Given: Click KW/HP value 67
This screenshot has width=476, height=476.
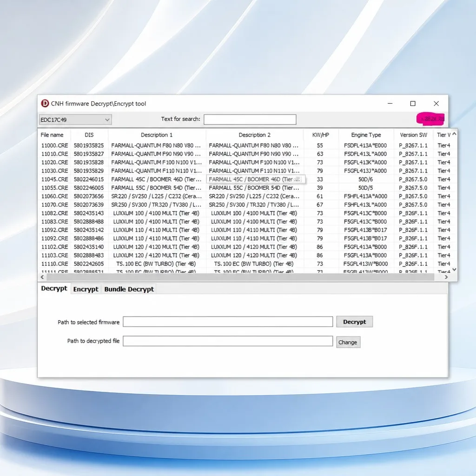Looking at the screenshot, I should (x=320, y=205).
